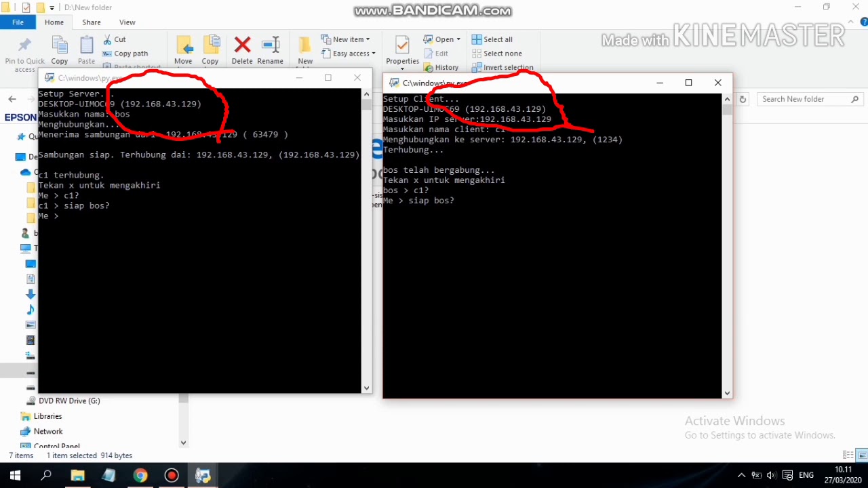Click the taskbar clock and date
Viewport: 868px width, 488px height.
coord(843,474)
